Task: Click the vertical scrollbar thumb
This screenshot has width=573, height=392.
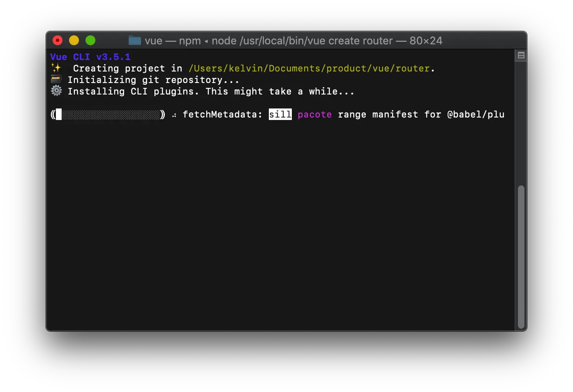Action: 521,257
